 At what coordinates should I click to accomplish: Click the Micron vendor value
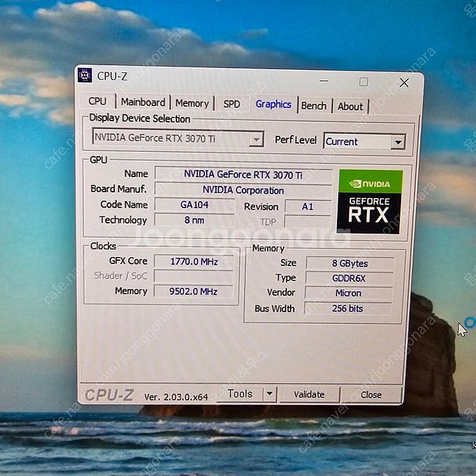(x=348, y=293)
